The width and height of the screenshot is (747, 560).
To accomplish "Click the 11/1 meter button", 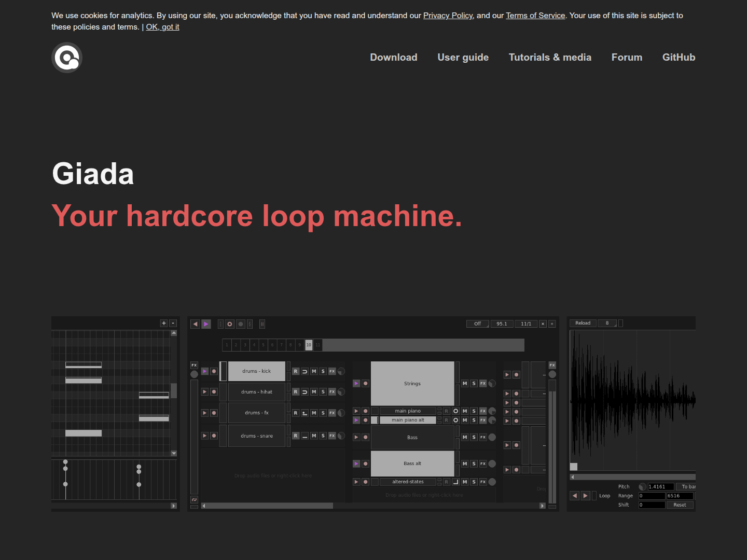I will (526, 324).
